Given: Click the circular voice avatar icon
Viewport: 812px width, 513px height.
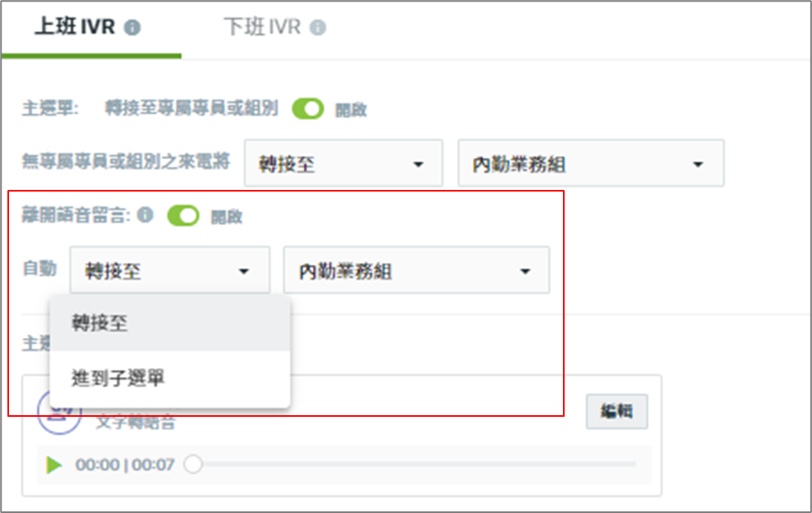Looking at the screenshot, I should point(60,412).
